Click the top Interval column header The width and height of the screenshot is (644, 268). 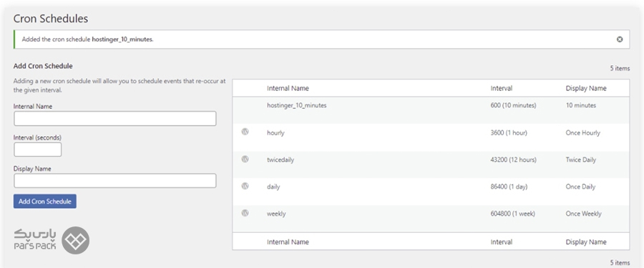click(501, 88)
